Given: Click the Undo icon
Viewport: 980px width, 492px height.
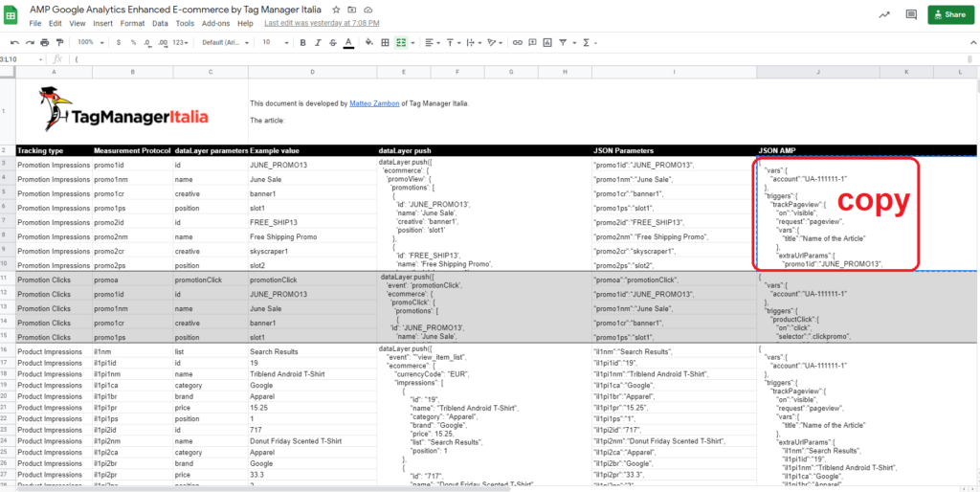Looking at the screenshot, I should click(x=14, y=42).
